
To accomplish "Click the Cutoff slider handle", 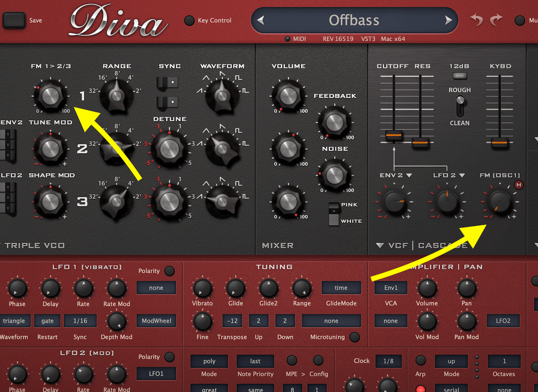I will click(394, 135).
